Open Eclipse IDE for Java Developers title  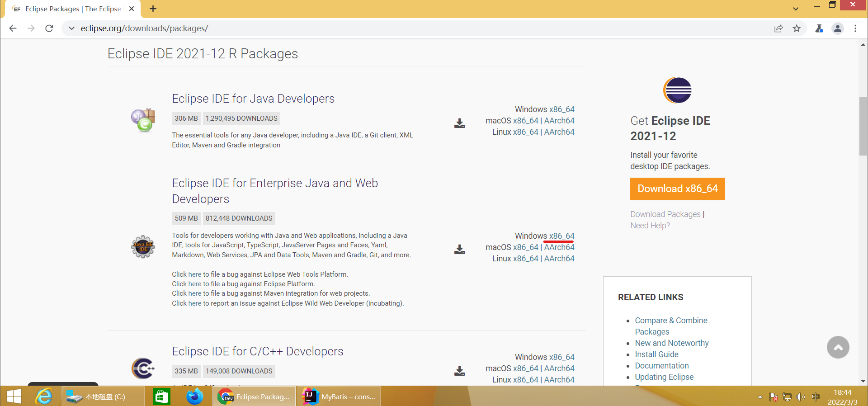(253, 99)
